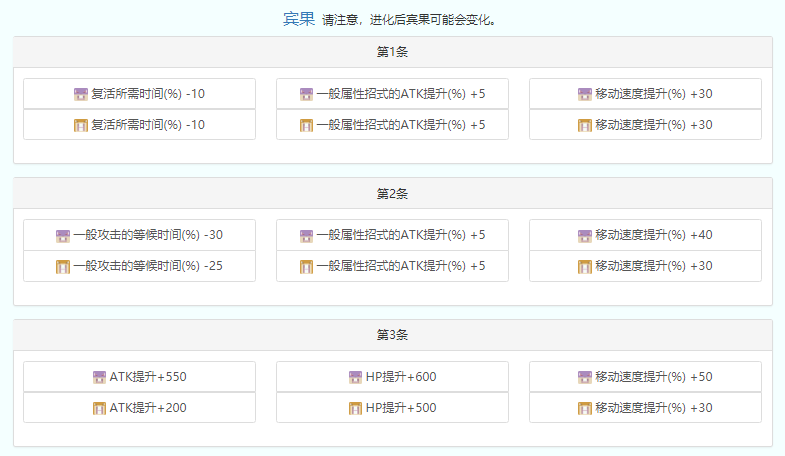The image size is (785, 456).
Task: Click the purple 复活所需时间 icon in 第1条
Action: (81, 95)
